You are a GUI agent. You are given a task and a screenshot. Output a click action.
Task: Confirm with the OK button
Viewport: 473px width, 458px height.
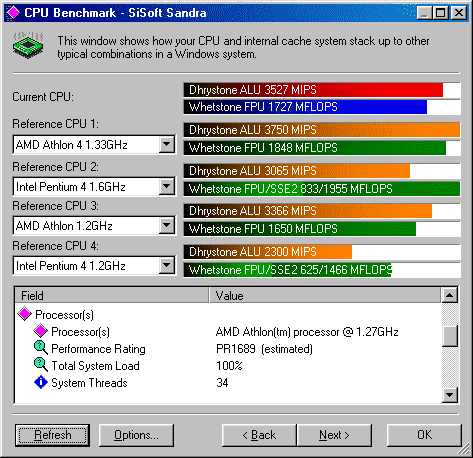(424, 435)
